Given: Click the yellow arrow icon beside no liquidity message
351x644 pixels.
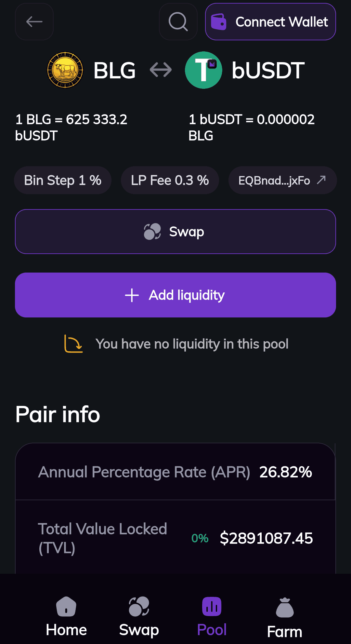Looking at the screenshot, I should pos(73,344).
